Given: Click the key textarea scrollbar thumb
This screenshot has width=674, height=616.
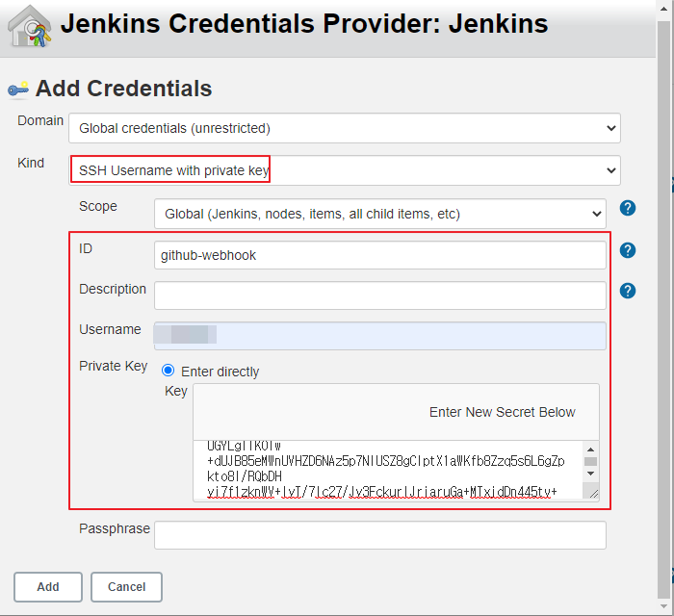Looking at the screenshot, I should click(590, 461).
